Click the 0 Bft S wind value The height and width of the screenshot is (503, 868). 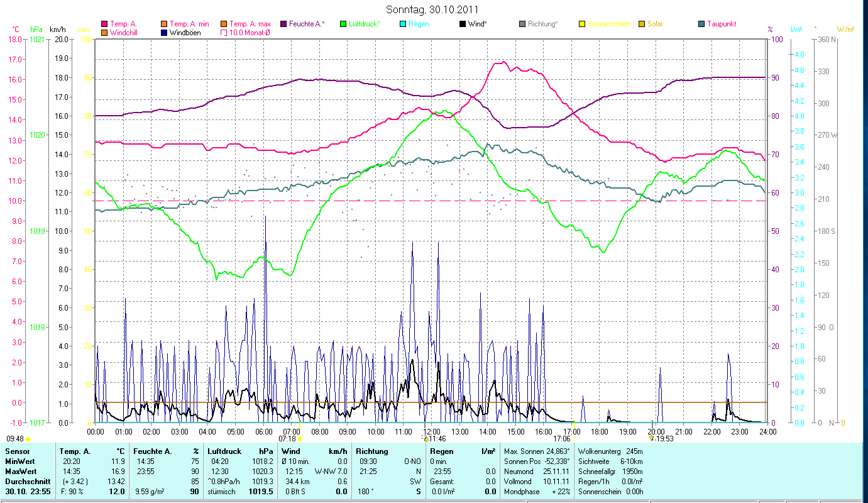pos(295,492)
